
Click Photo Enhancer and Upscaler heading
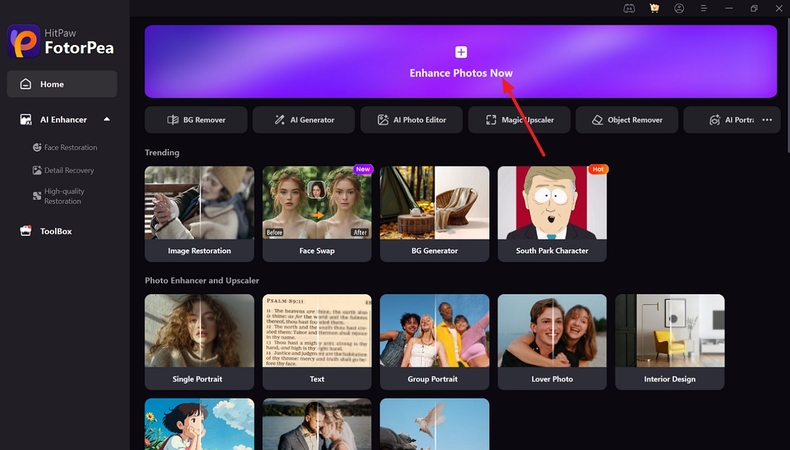[x=202, y=280]
